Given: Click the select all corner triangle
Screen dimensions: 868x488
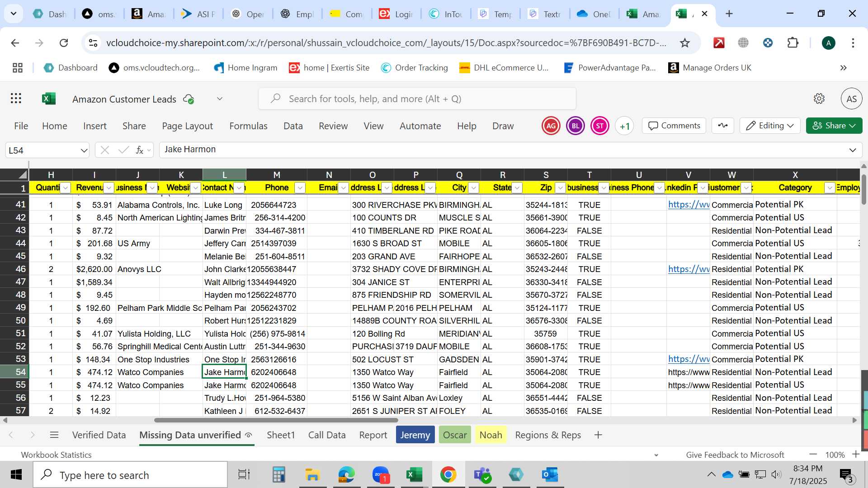Looking at the screenshot, I should tap(22, 175).
